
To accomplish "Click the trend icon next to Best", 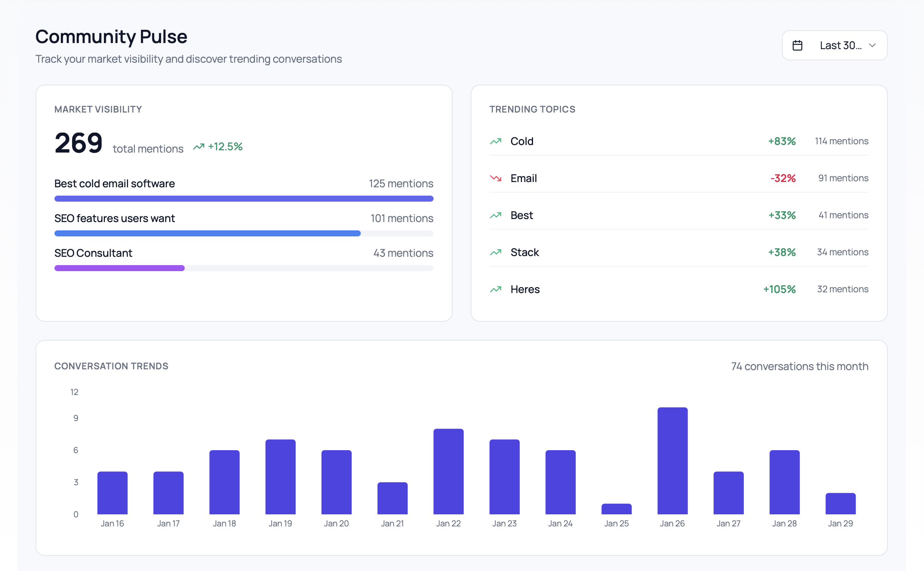I will (496, 215).
